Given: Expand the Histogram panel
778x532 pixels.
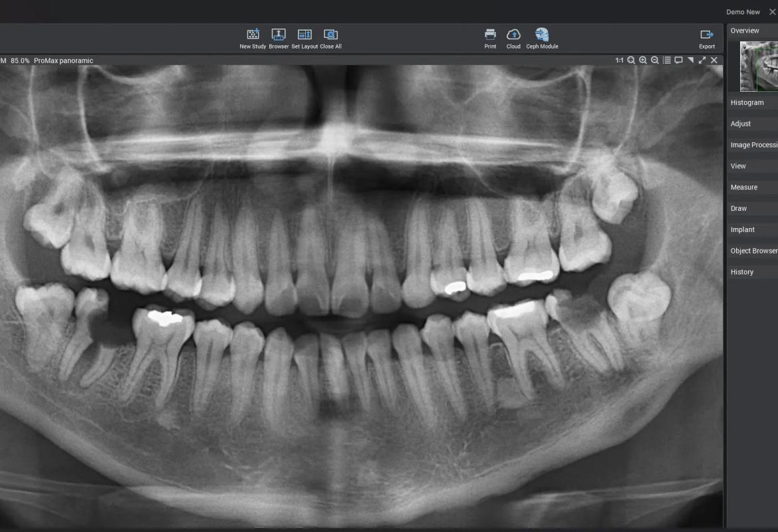Looking at the screenshot, I should point(752,102).
